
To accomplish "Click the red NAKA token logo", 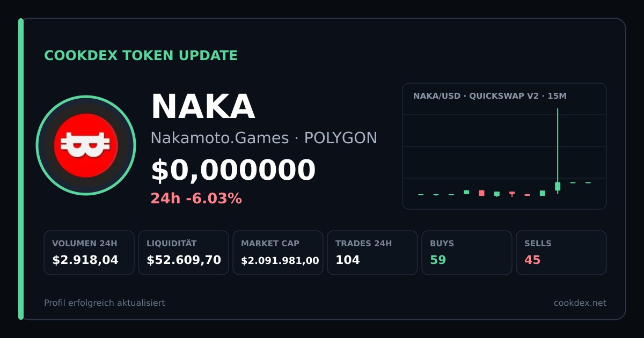I will 86,145.
